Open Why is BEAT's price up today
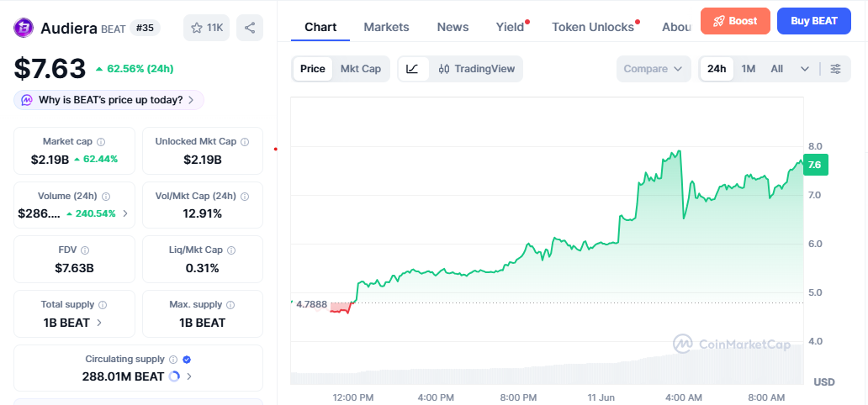 pyautogui.click(x=109, y=100)
